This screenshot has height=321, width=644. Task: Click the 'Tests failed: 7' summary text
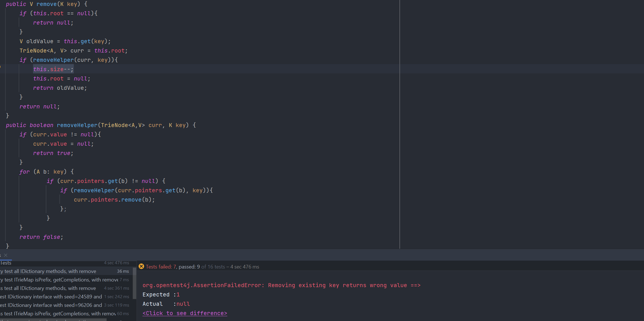pyautogui.click(x=161, y=267)
